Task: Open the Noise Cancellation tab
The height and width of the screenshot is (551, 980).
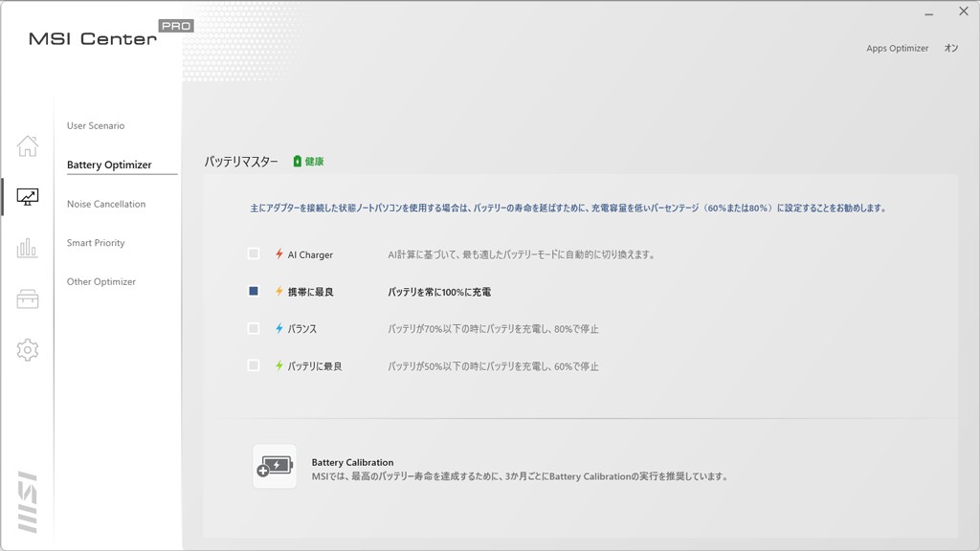Action: tap(106, 204)
